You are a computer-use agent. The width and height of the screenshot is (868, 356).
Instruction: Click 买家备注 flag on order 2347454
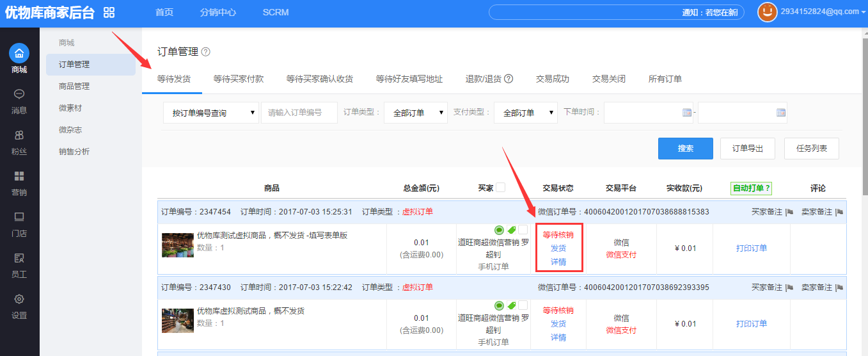789,212
